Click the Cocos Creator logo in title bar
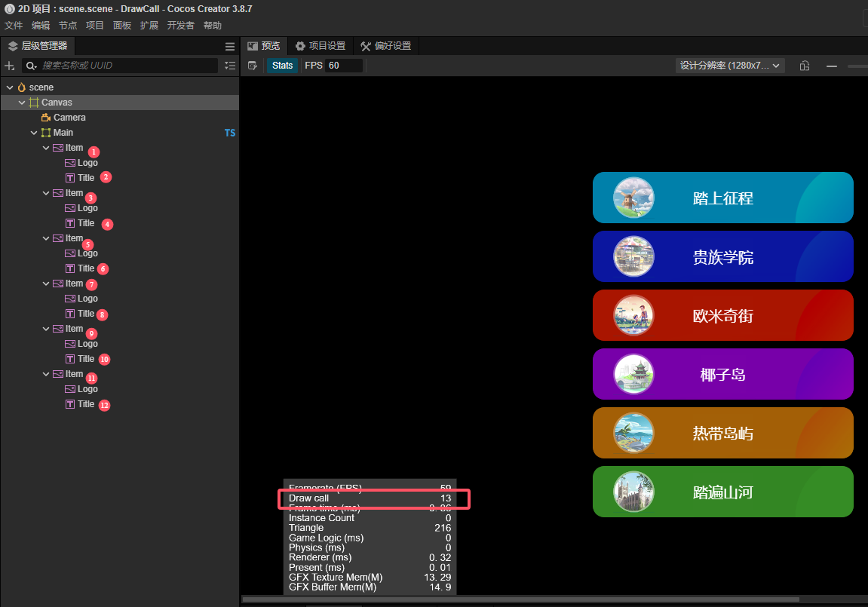 (9, 9)
